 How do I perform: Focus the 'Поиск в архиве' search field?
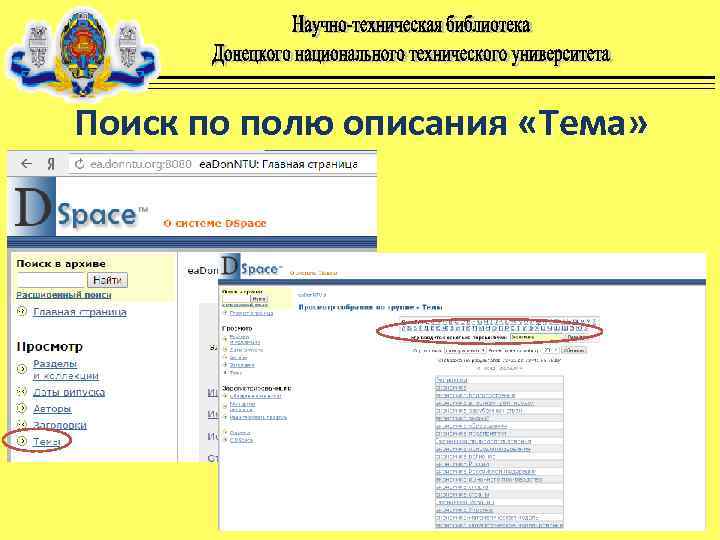coord(51,280)
